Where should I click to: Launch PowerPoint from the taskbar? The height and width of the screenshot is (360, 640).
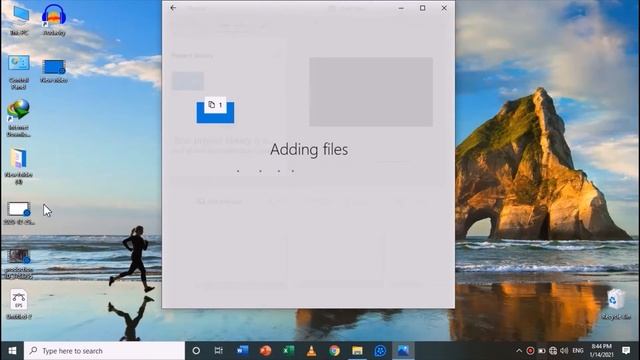[x=265, y=351]
